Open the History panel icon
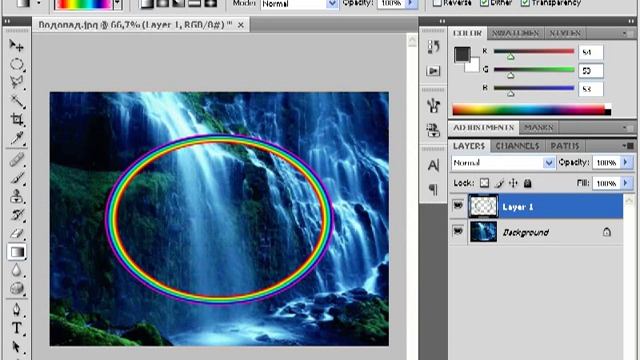Image resolution: width=640 pixels, height=360 pixels. coord(433,47)
